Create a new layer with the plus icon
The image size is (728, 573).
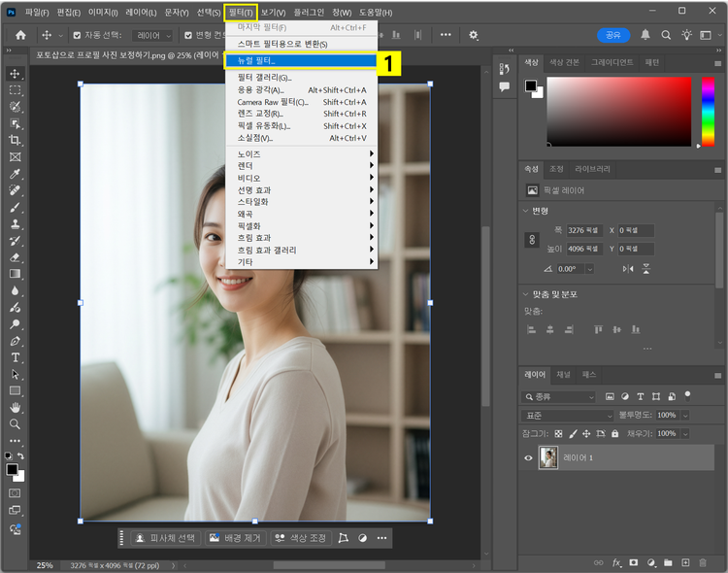coord(686,562)
